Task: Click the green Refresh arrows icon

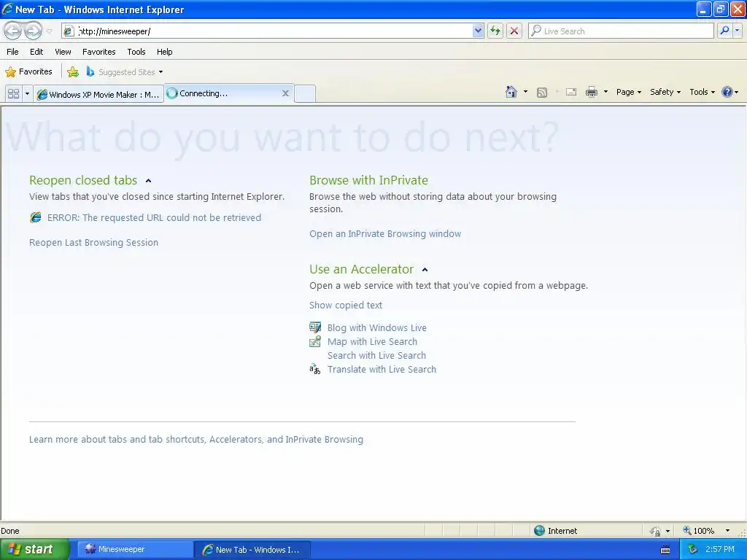Action: click(495, 31)
